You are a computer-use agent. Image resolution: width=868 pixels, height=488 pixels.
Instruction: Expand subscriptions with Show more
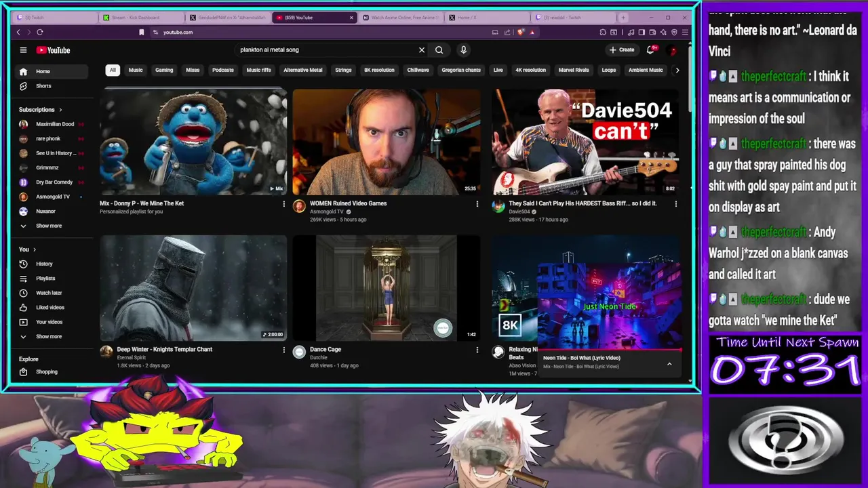tap(53, 226)
